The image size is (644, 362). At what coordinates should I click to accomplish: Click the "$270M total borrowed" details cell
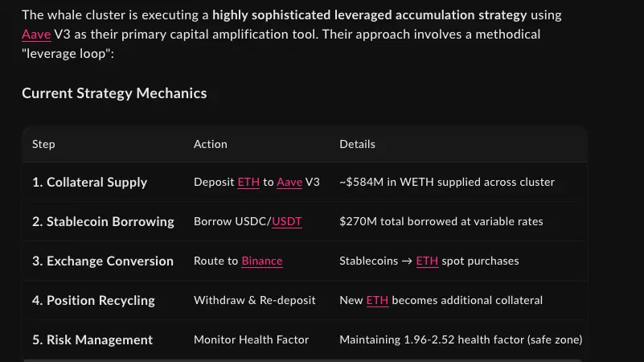(x=441, y=221)
